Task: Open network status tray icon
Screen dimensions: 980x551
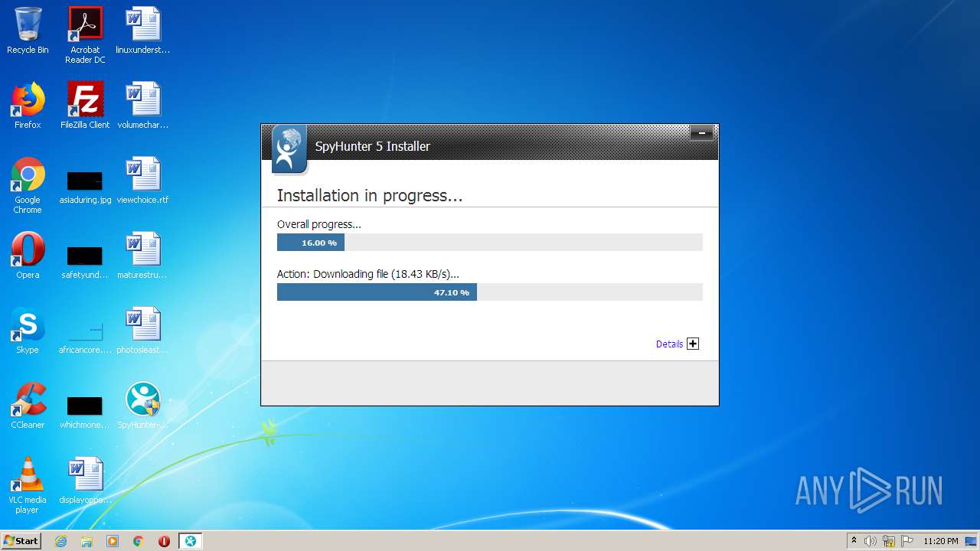Action: 889,541
